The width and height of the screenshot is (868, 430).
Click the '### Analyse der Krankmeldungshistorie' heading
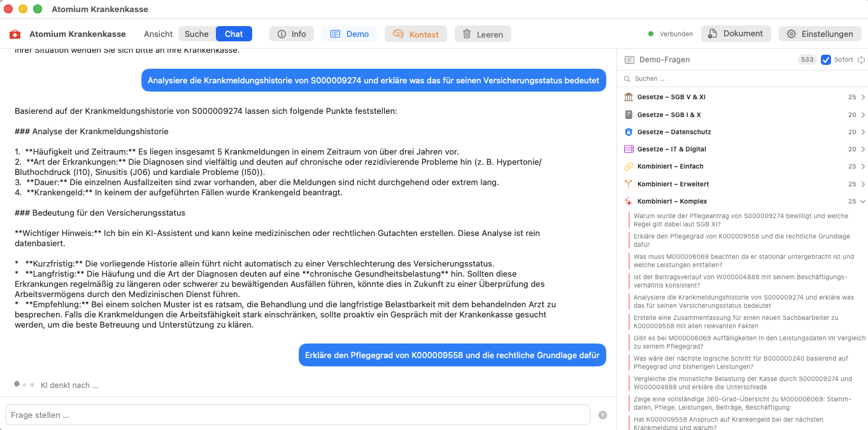92,132
